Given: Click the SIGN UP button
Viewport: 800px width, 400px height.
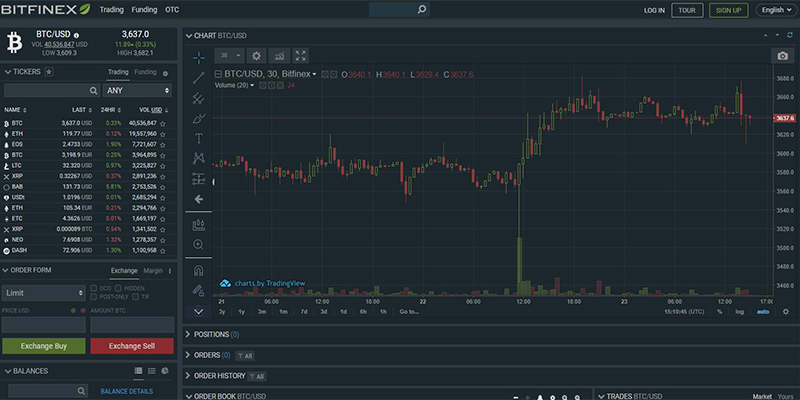Looking at the screenshot, I should point(729,10).
